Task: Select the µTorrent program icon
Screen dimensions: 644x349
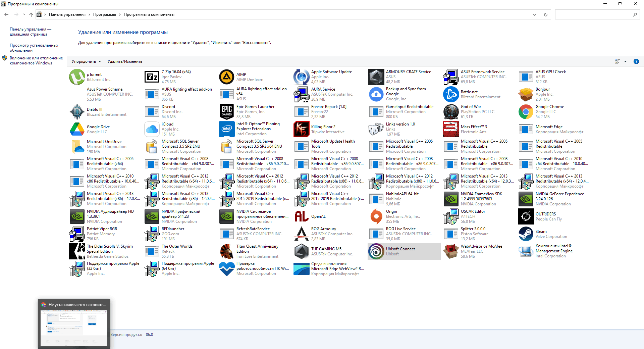Action: point(77,77)
